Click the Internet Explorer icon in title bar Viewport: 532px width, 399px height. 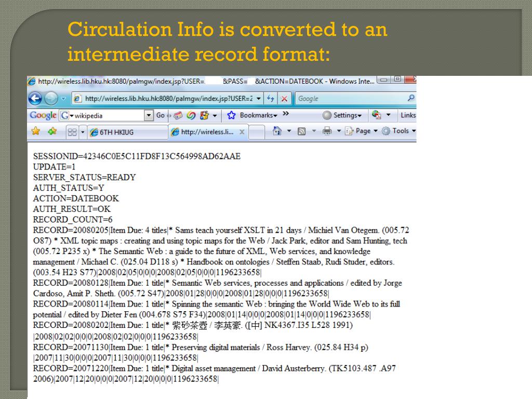tap(32, 82)
